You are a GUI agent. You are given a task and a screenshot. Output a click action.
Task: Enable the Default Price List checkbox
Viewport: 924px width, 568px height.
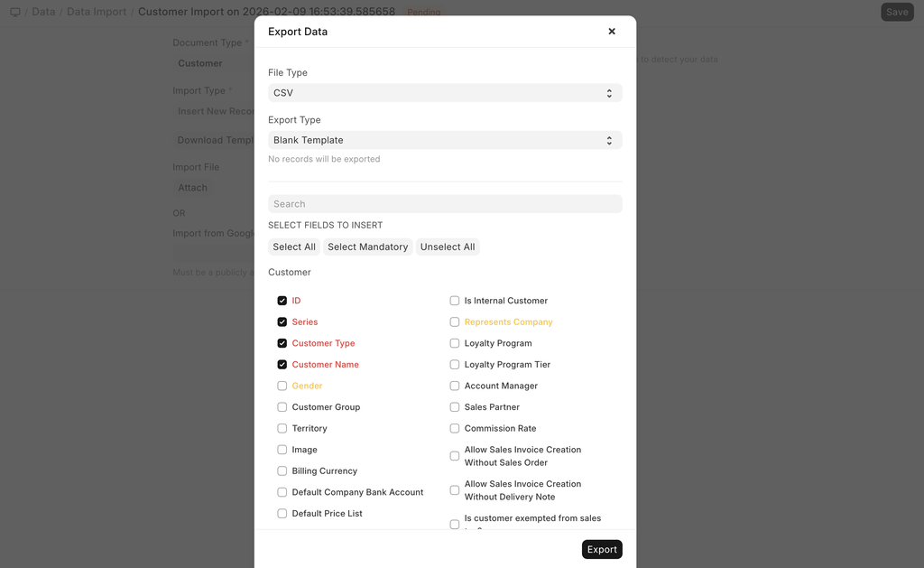(282, 514)
